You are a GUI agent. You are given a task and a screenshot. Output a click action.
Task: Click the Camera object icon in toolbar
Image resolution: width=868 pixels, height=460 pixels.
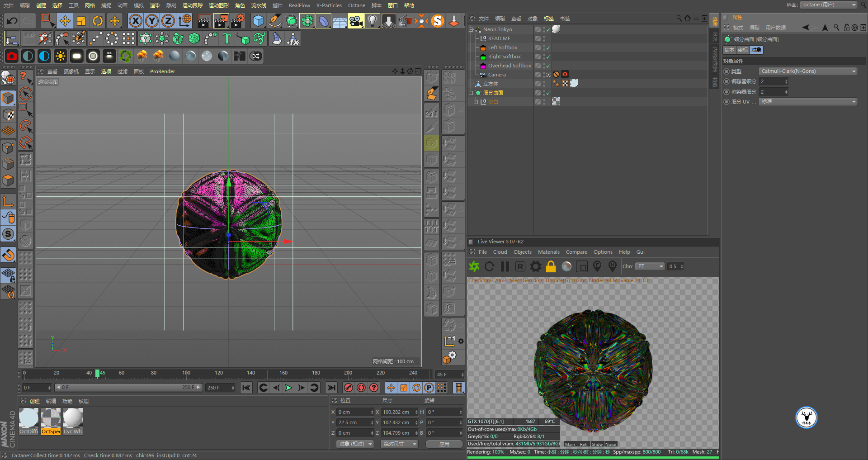356,21
